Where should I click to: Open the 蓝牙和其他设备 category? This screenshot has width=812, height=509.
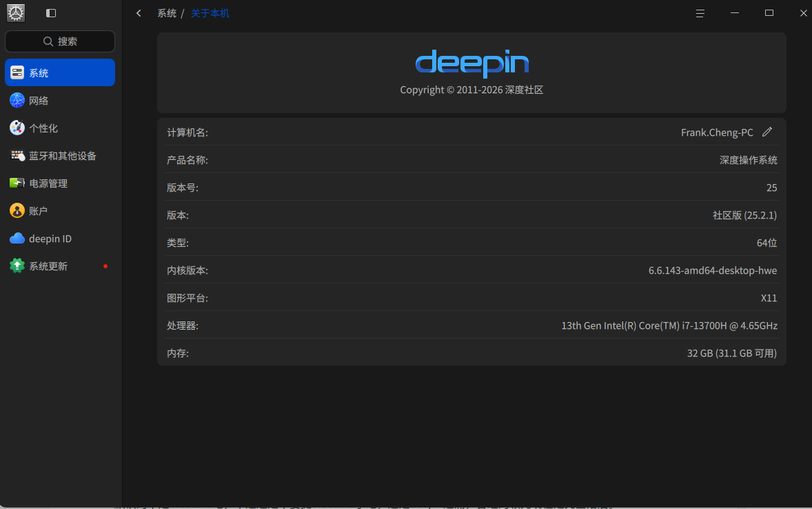point(60,155)
